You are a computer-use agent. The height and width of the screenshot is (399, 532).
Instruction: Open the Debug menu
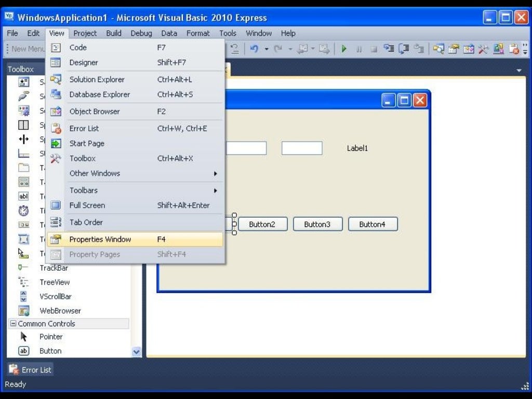click(x=141, y=33)
